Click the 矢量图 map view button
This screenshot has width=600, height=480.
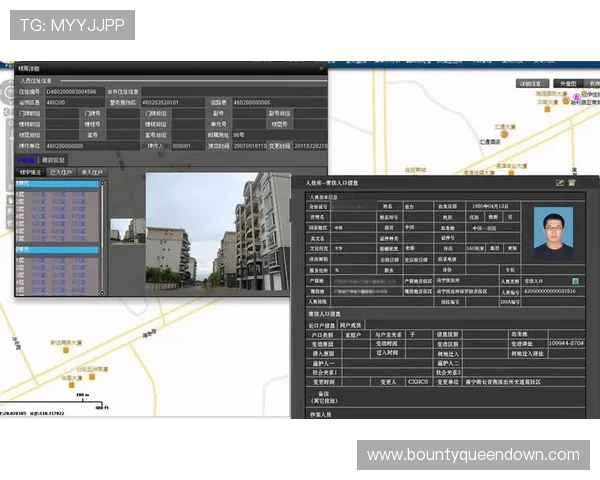[x=567, y=84]
